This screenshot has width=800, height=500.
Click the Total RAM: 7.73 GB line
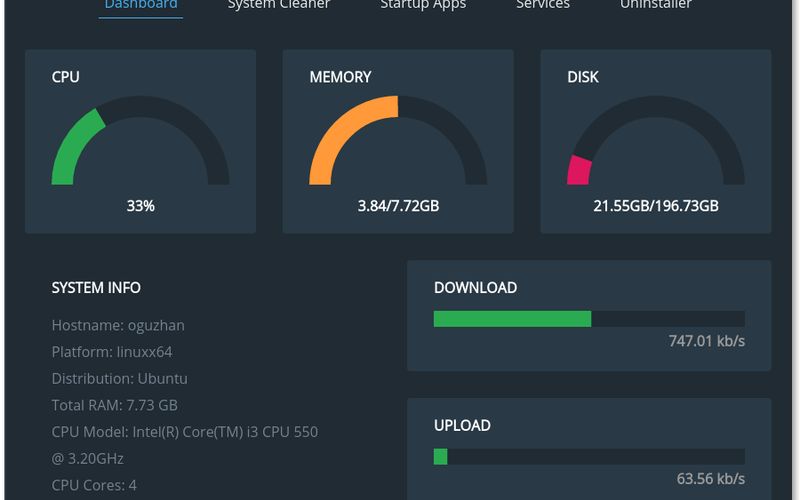(x=114, y=405)
